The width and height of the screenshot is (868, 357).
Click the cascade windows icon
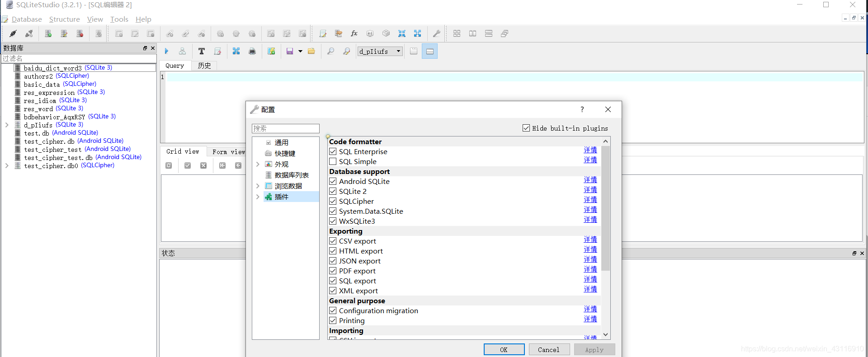click(505, 33)
